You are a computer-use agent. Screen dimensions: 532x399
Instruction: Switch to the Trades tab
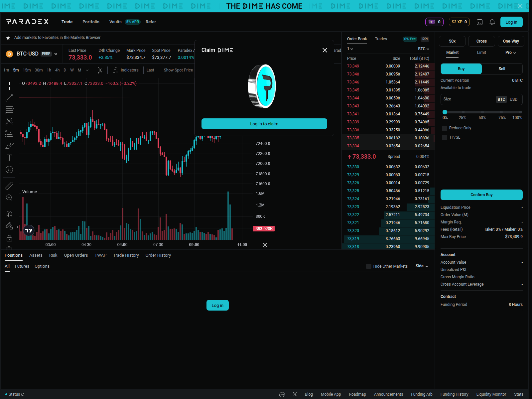click(x=381, y=39)
